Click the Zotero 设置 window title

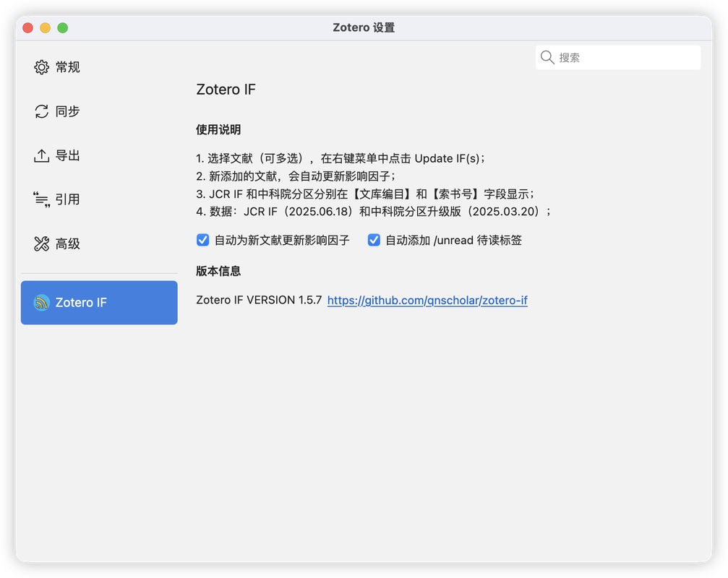[x=364, y=28]
